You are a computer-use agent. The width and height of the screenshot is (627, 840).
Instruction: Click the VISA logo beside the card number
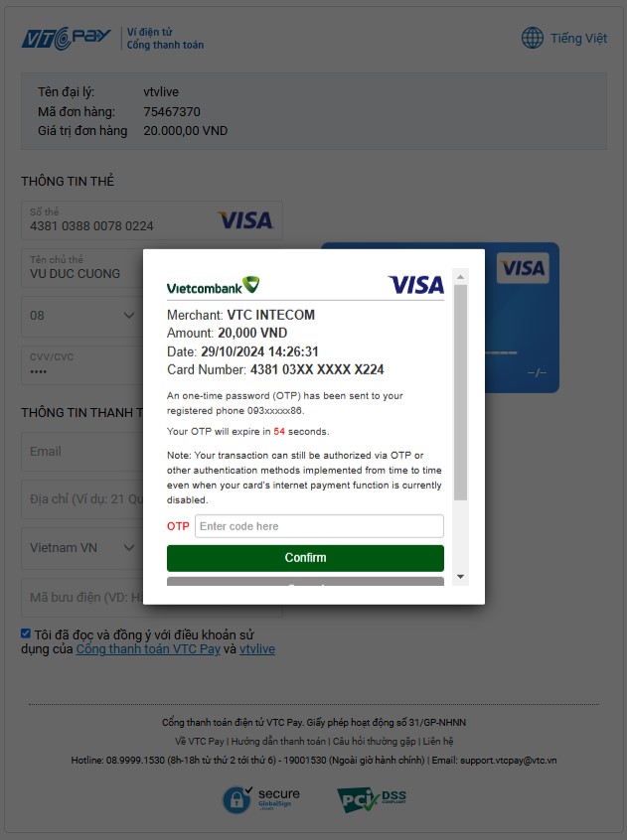(x=245, y=220)
